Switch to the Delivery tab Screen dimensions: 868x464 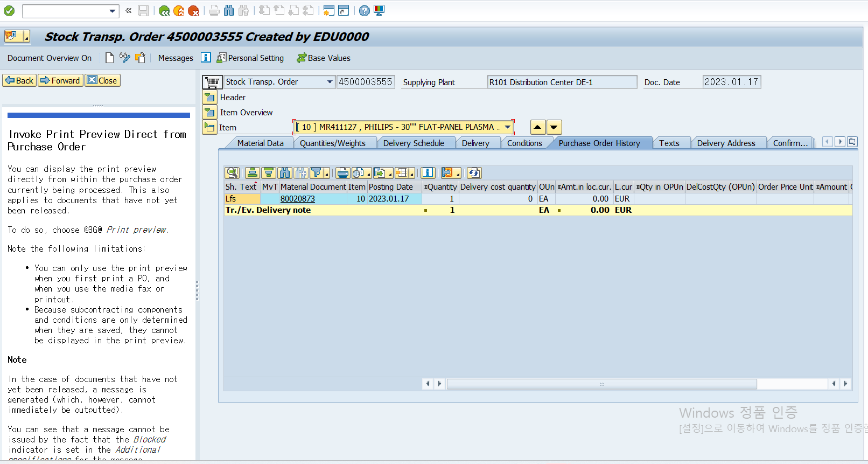(x=475, y=143)
